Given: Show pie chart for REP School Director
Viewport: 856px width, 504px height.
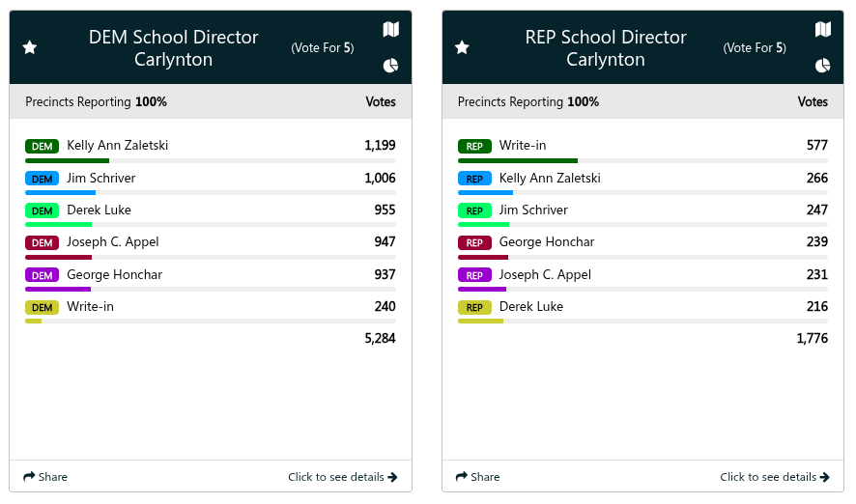Looking at the screenshot, I should (x=822, y=66).
